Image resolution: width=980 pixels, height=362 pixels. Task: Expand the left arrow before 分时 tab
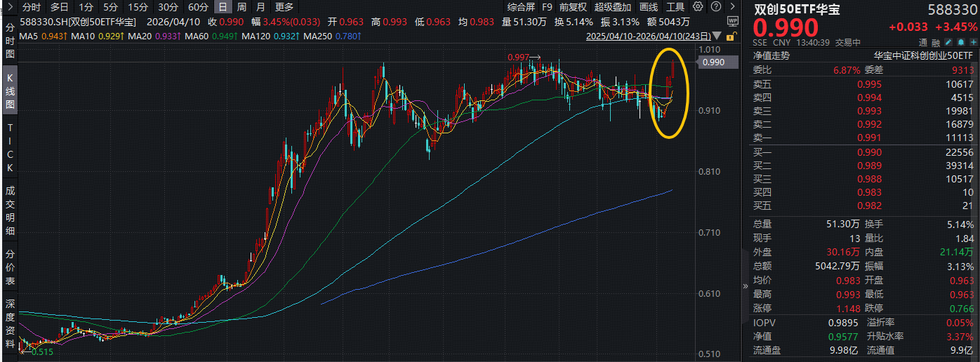coord(10,7)
